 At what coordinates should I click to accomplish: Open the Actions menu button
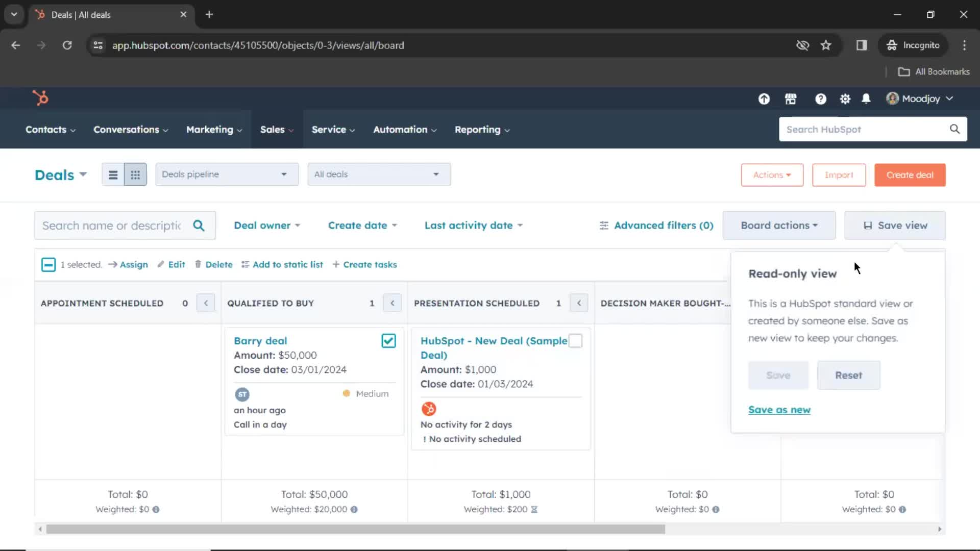[x=772, y=174]
